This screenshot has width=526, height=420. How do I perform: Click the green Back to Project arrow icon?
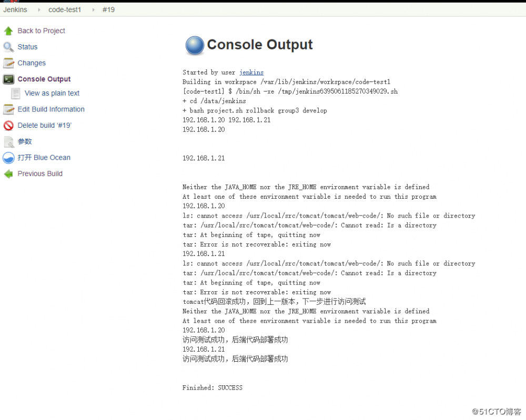(8, 31)
